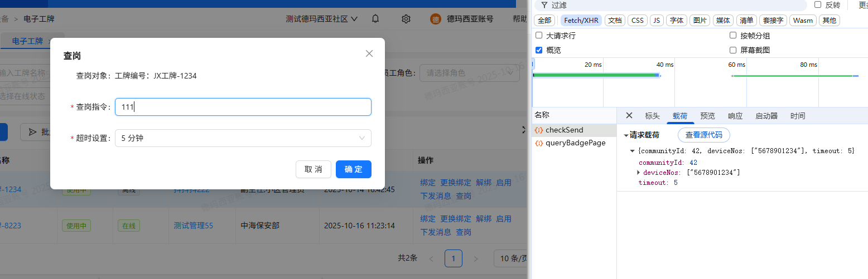Open the 10 条/页 page size dropdown

[511, 258]
